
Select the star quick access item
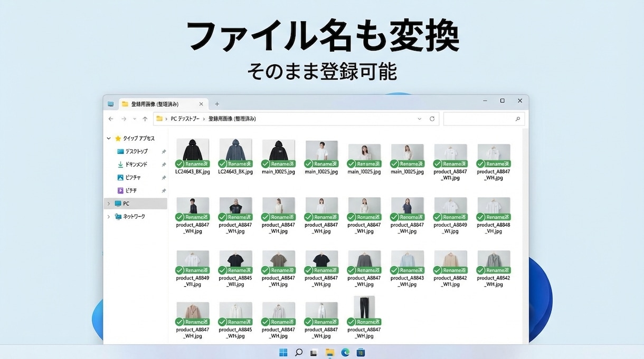[135, 138]
